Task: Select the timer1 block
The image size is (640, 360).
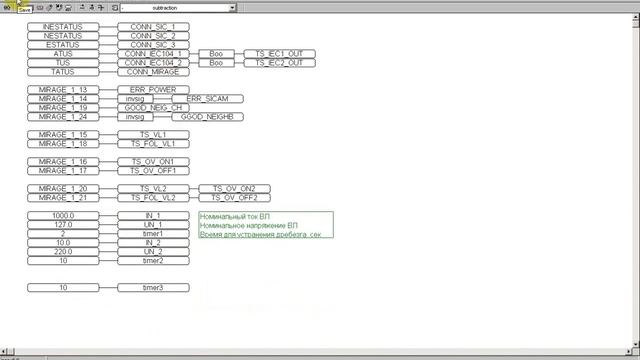Action: [x=153, y=233]
